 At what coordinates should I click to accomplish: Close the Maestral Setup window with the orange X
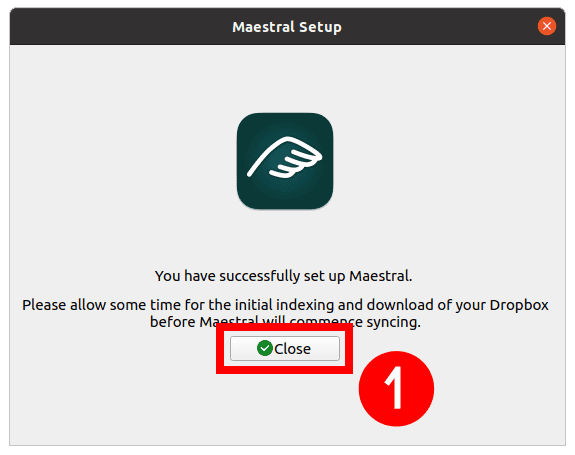point(547,26)
